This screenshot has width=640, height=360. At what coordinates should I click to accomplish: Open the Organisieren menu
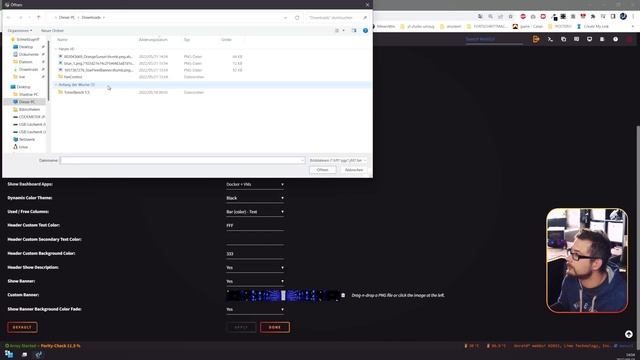pos(20,31)
